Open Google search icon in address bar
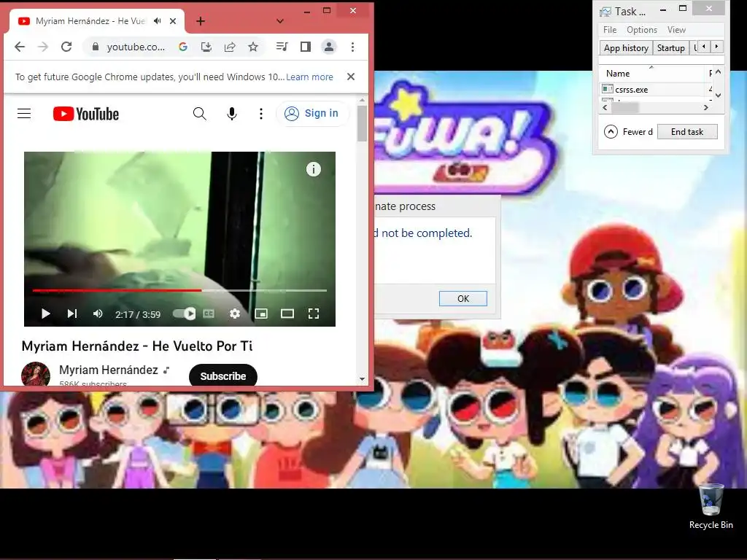 tap(183, 47)
